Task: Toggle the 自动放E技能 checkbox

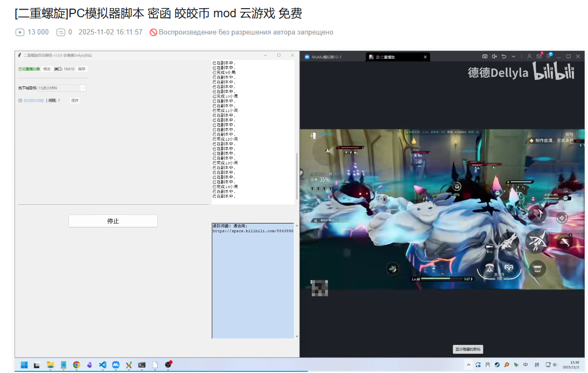Action: pyautogui.click(x=20, y=101)
